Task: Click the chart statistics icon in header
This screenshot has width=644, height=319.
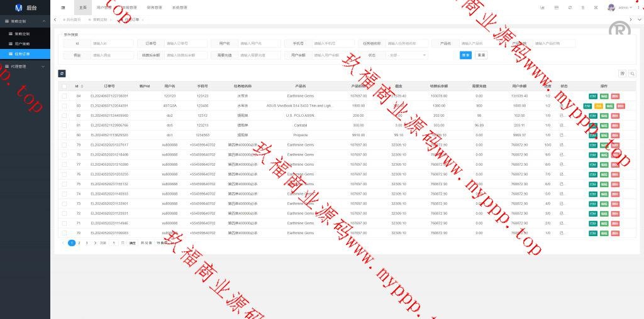Action: 542,8
